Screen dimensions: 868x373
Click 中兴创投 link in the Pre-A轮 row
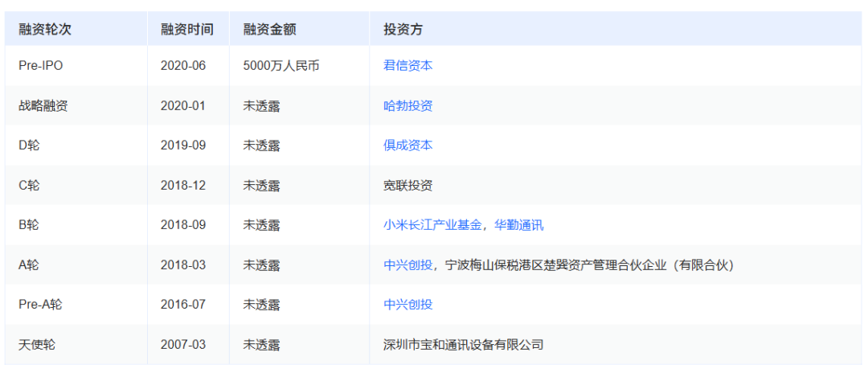click(x=407, y=305)
